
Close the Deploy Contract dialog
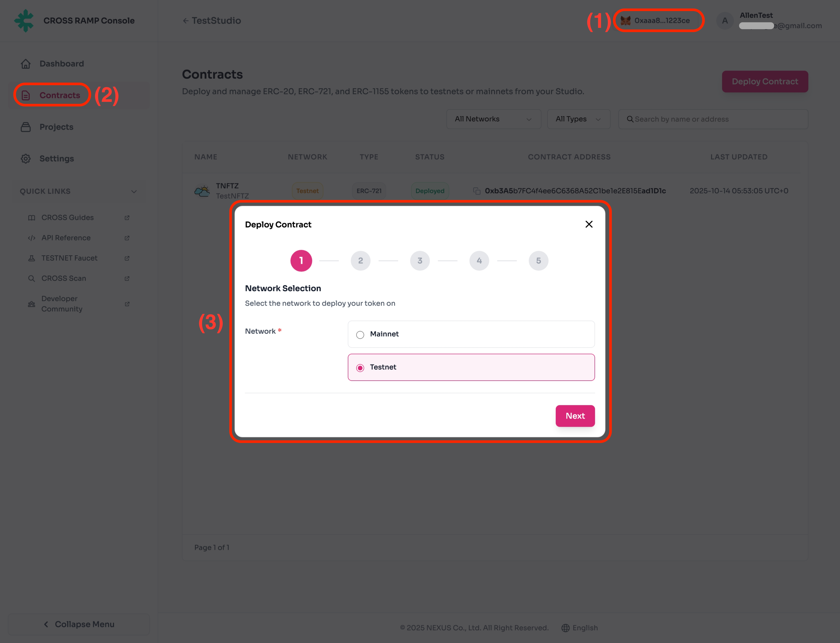pos(589,224)
